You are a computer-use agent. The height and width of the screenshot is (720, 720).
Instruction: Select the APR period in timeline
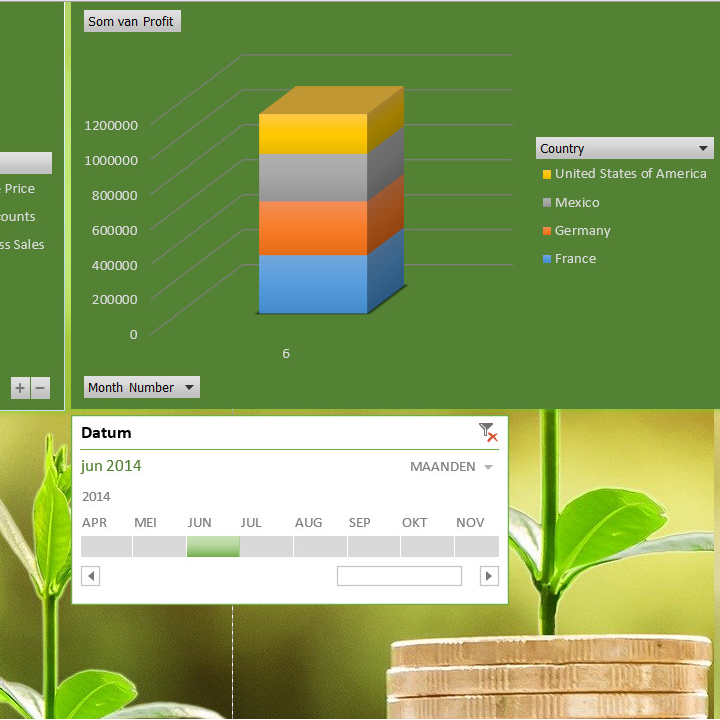[106, 546]
